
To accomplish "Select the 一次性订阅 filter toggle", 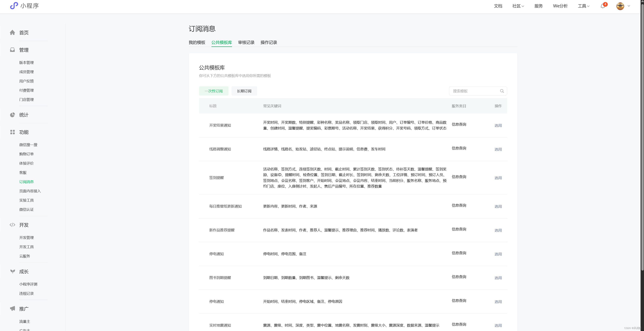I will pyautogui.click(x=214, y=91).
